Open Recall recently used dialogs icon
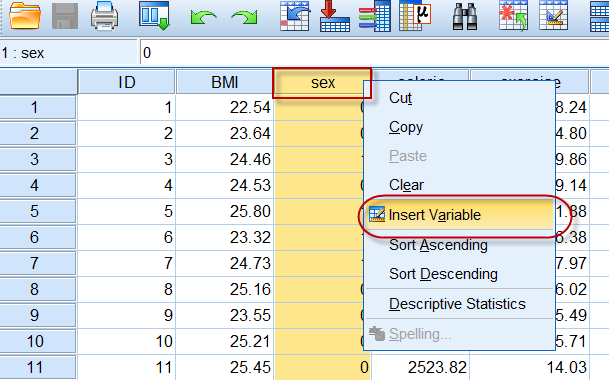This screenshot has width=609, height=380. pos(155,16)
